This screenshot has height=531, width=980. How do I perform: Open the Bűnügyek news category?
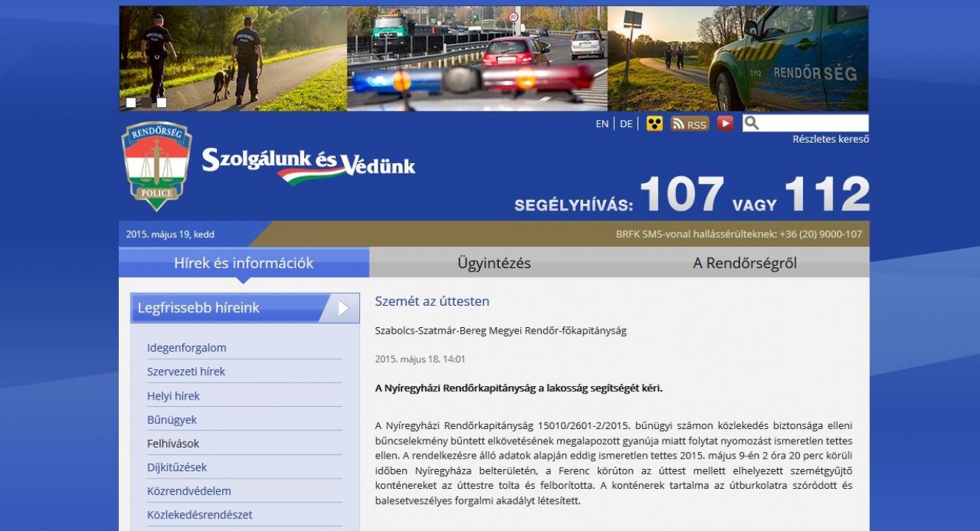(170, 419)
